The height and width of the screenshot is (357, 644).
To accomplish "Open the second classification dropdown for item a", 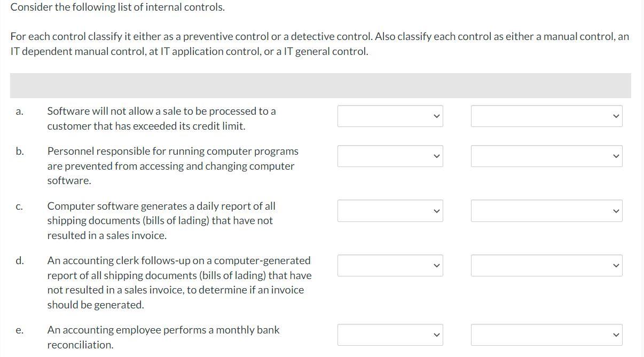I will pyautogui.click(x=546, y=116).
